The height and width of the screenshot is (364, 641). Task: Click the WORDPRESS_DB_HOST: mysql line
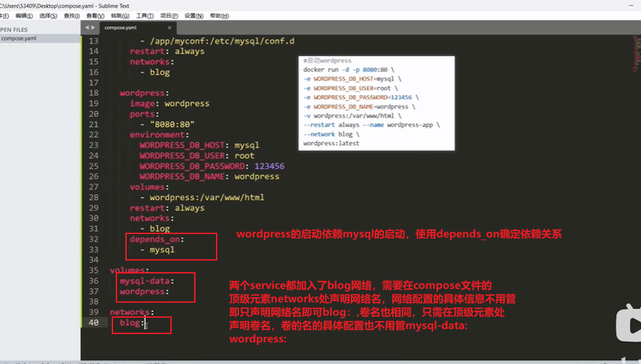[x=200, y=146]
